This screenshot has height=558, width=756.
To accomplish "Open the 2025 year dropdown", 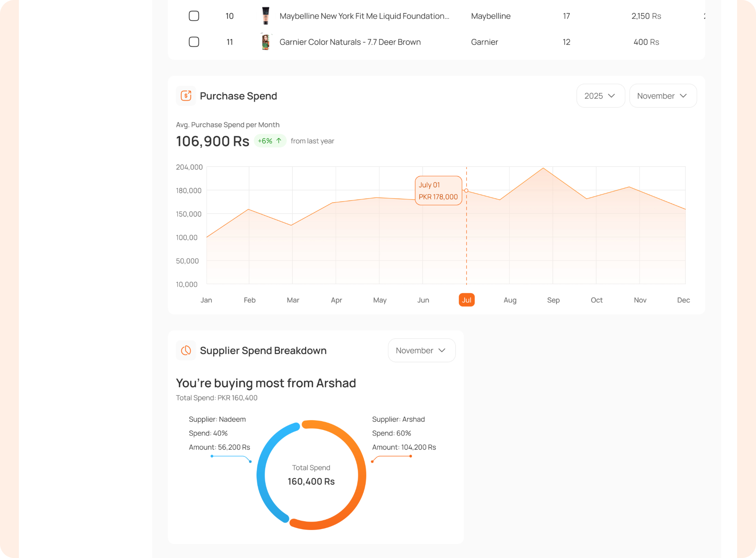I will 600,96.
